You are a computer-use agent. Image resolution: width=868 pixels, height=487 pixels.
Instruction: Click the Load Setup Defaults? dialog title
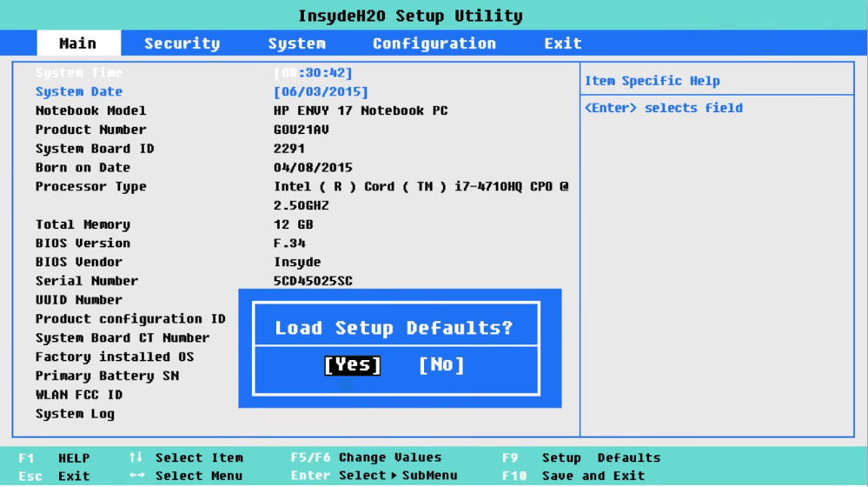394,328
